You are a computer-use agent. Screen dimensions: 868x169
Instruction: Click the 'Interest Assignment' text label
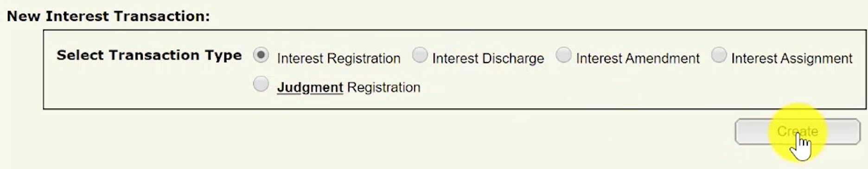(791, 58)
